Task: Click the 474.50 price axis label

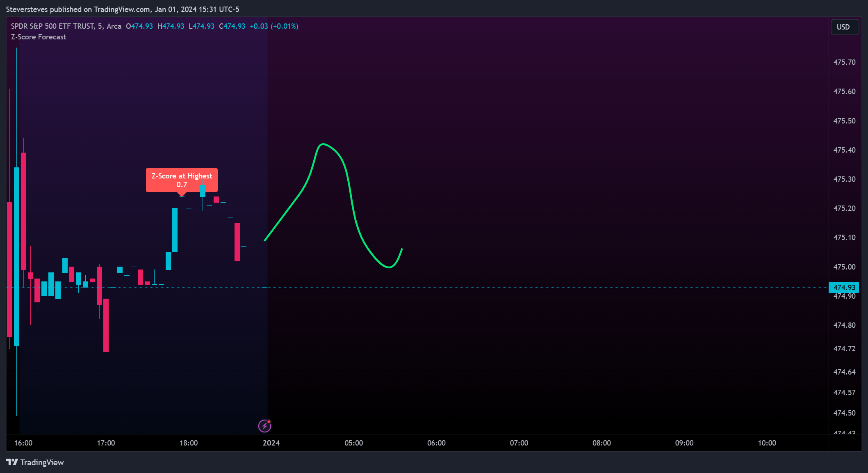Action: (x=845, y=413)
